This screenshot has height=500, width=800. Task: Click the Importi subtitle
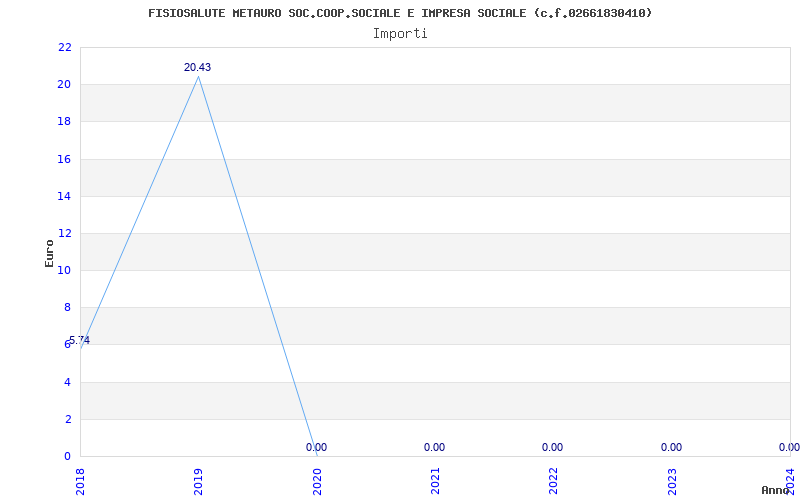(x=400, y=34)
